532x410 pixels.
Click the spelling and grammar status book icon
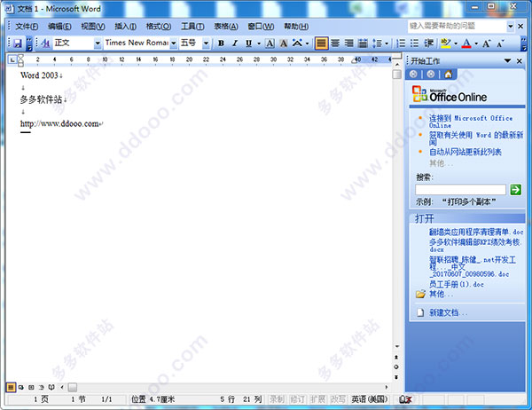[405, 399]
